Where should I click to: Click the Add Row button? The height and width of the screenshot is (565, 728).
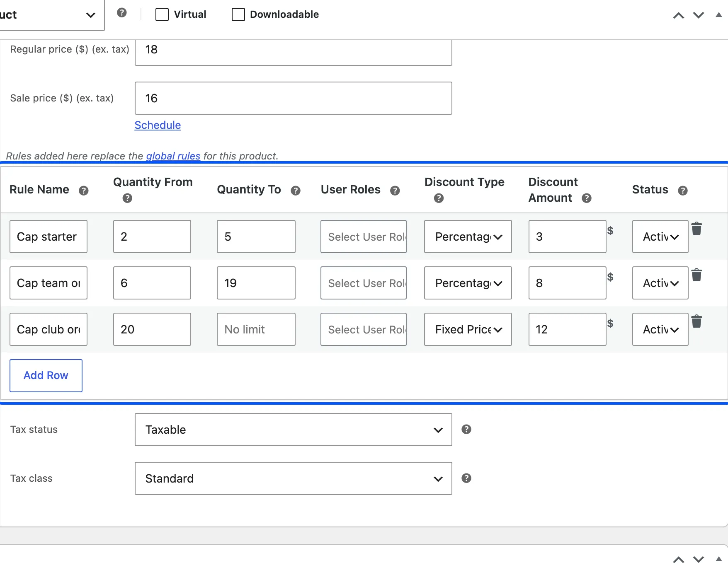46,376
